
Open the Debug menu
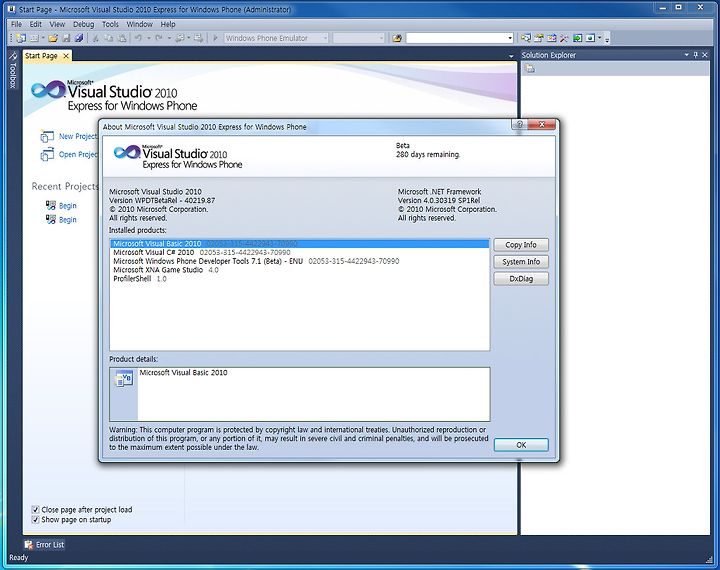pyautogui.click(x=83, y=24)
